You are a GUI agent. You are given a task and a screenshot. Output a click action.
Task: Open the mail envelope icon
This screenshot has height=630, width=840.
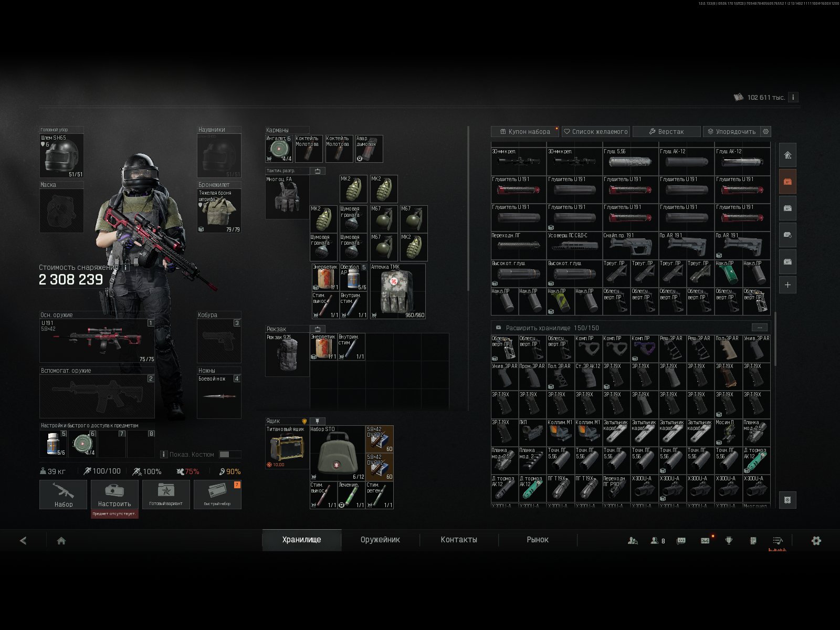pos(705,540)
